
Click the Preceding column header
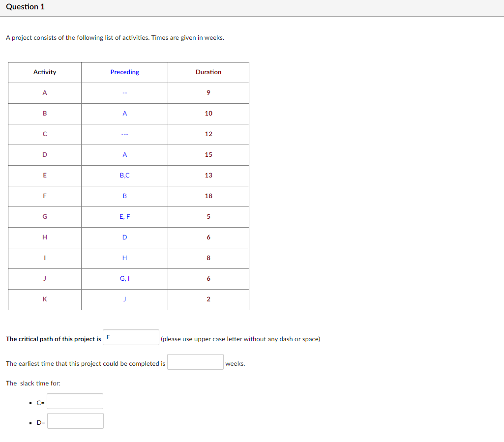point(124,72)
